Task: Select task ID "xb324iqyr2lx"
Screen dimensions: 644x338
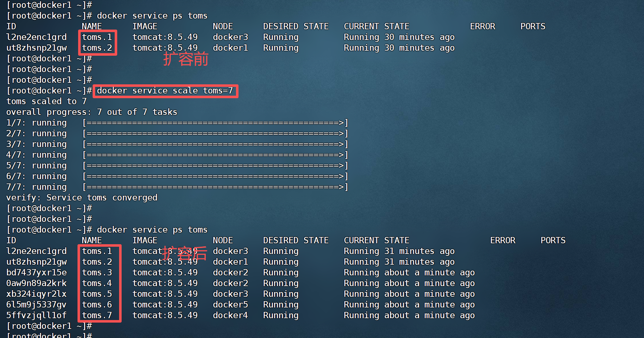Action: pyautogui.click(x=37, y=294)
